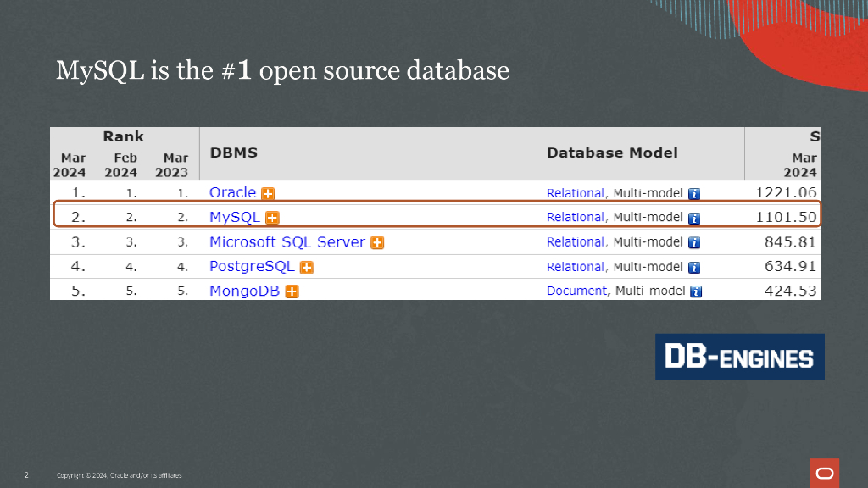Click the info icon in the PostgreSQL row
The width and height of the screenshot is (868, 488).
pyautogui.click(x=694, y=267)
